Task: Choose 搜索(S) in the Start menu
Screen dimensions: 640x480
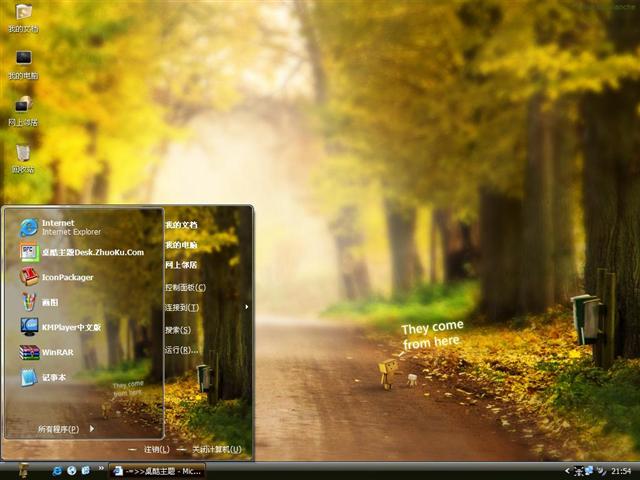Action: pyautogui.click(x=178, y=329)
